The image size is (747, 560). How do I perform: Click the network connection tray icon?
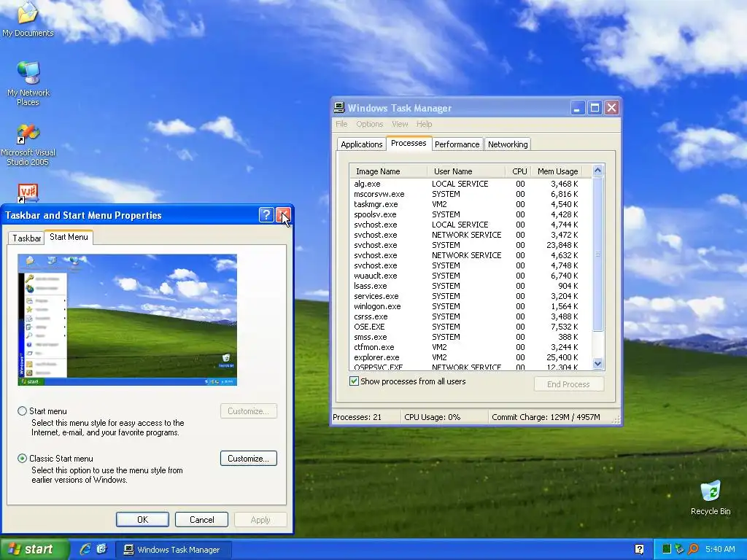[679, 549]
